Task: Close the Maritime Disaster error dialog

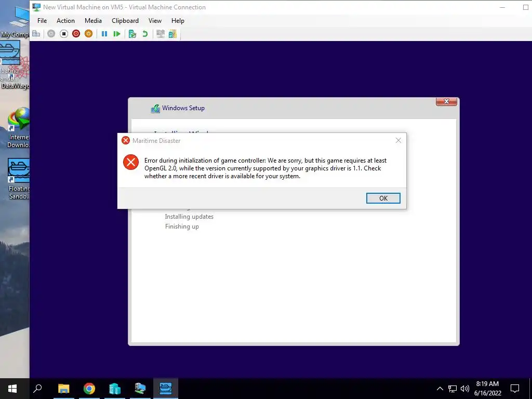Action: (x=398, y=140)
